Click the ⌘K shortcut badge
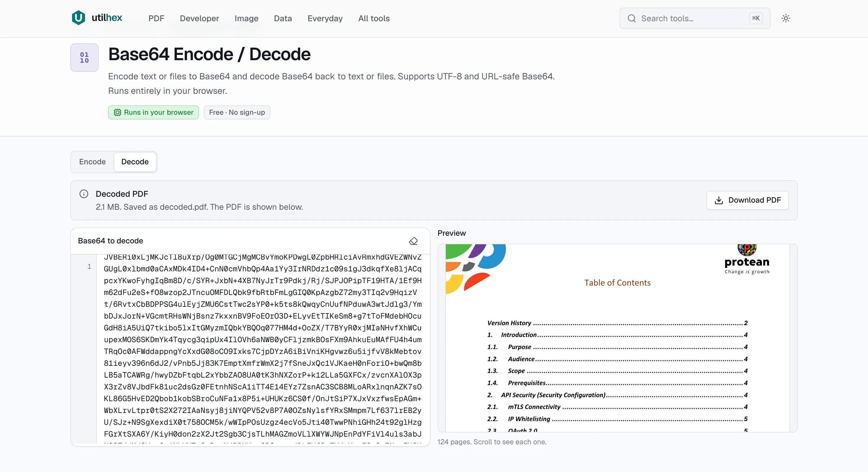Screen dimensions: 868x472 pos(756,18)
